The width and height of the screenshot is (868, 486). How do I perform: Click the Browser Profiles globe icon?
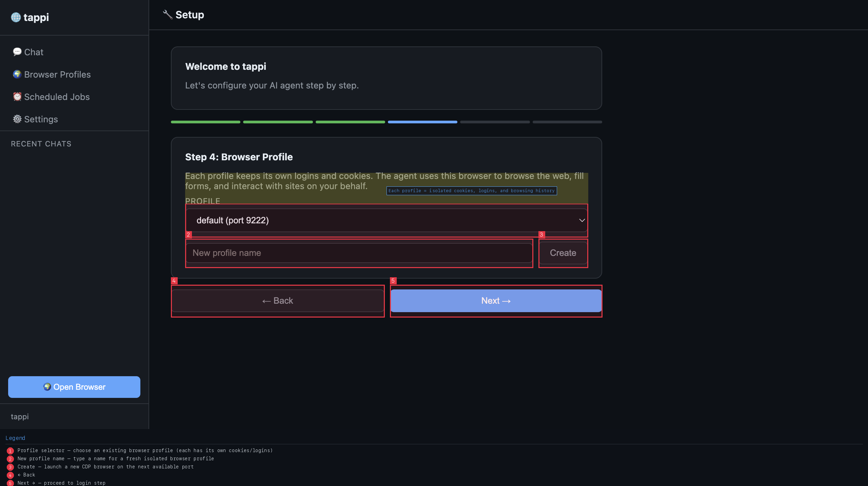tap(17, 74)
